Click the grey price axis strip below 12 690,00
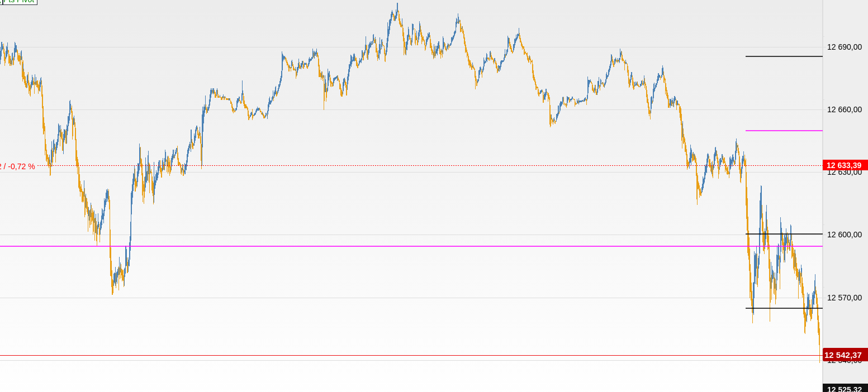This screenshot has height=392, width=868. pyautogui.click(x=844, y=78)
